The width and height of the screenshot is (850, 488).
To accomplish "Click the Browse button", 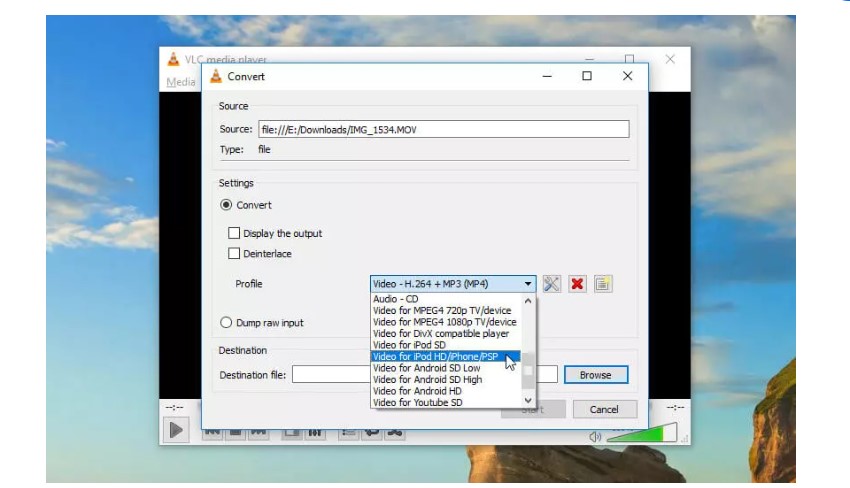I will tap(596, 375).
